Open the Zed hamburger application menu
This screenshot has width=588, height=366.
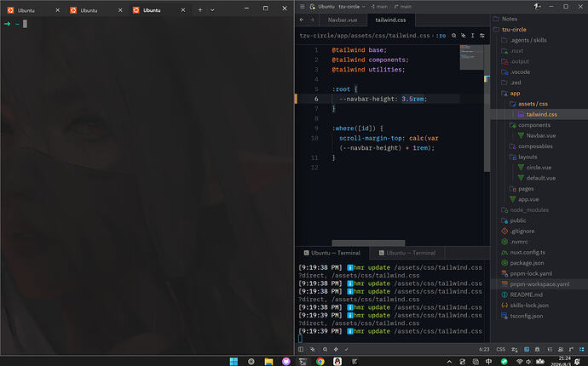click(x=303, y=6)
